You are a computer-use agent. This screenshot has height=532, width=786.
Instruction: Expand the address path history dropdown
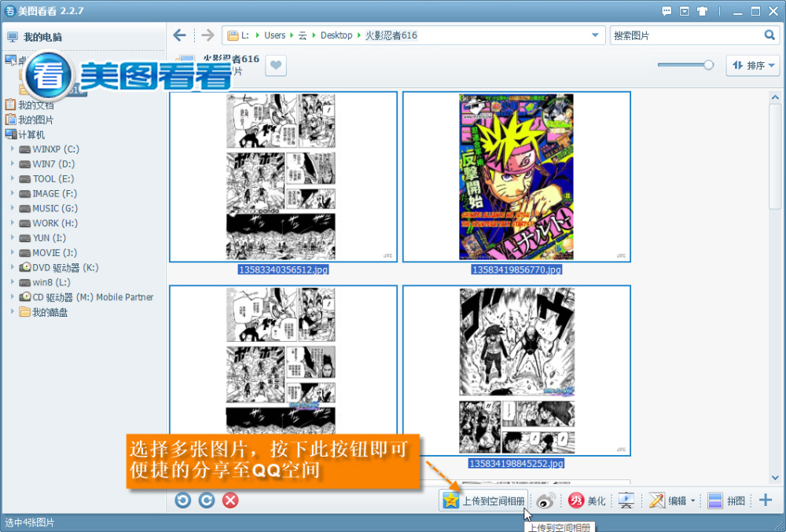tap(595, 35)
